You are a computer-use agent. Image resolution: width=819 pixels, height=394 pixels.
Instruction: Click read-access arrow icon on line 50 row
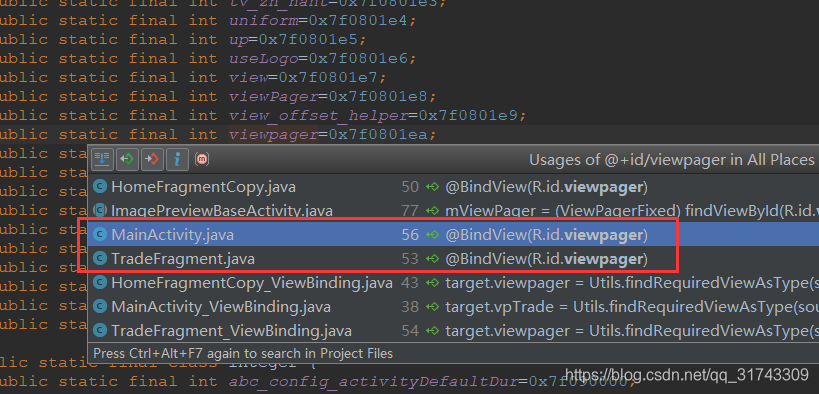click(x=432, y=187)
